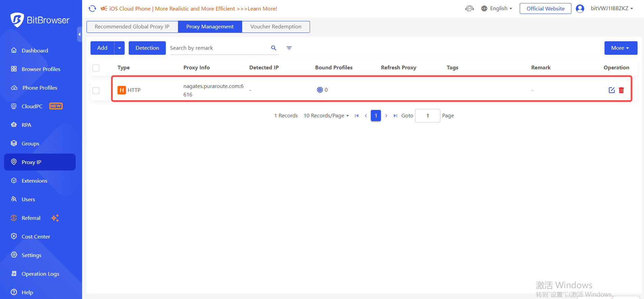Image resolution: width=644 pixels, height=299 pixels.
Task: Click the Add proxy button
Action: tap(102, 48)
